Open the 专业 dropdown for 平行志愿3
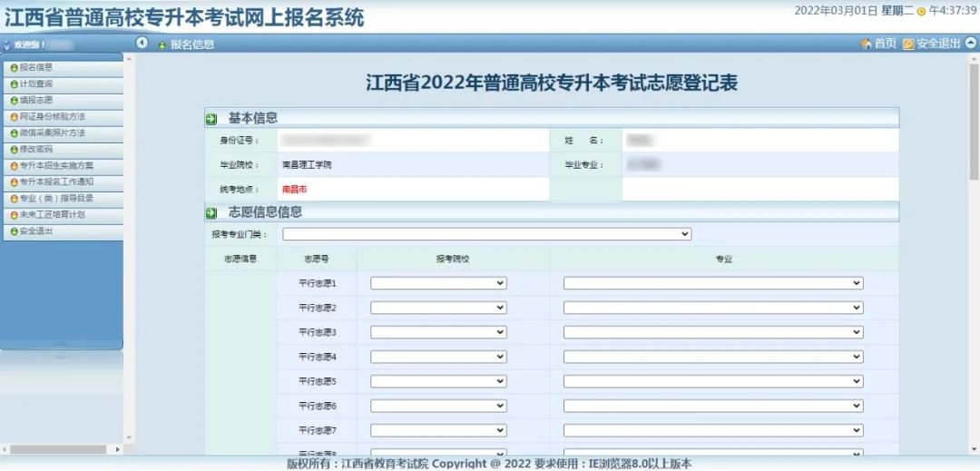 (x=712, y=332)
